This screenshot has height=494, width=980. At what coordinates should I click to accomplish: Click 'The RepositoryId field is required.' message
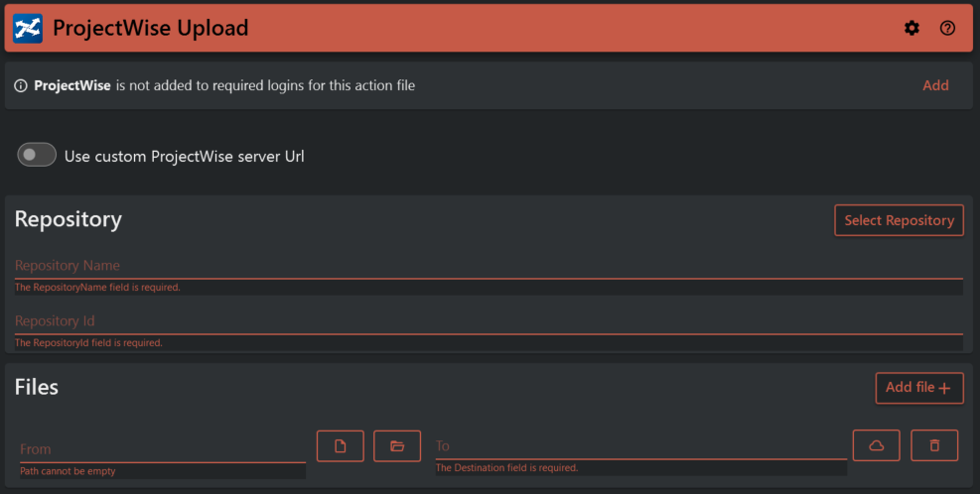[x=88, y=343]
